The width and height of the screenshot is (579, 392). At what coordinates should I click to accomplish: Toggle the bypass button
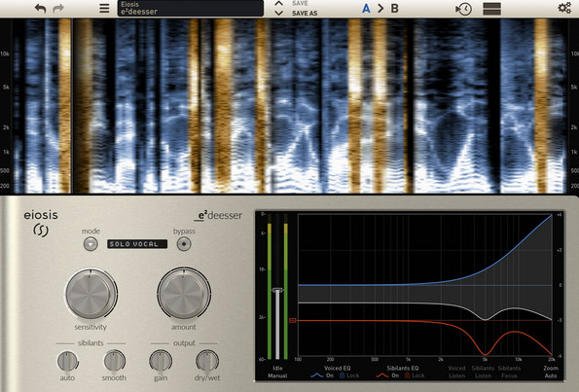tap(184, 244)
